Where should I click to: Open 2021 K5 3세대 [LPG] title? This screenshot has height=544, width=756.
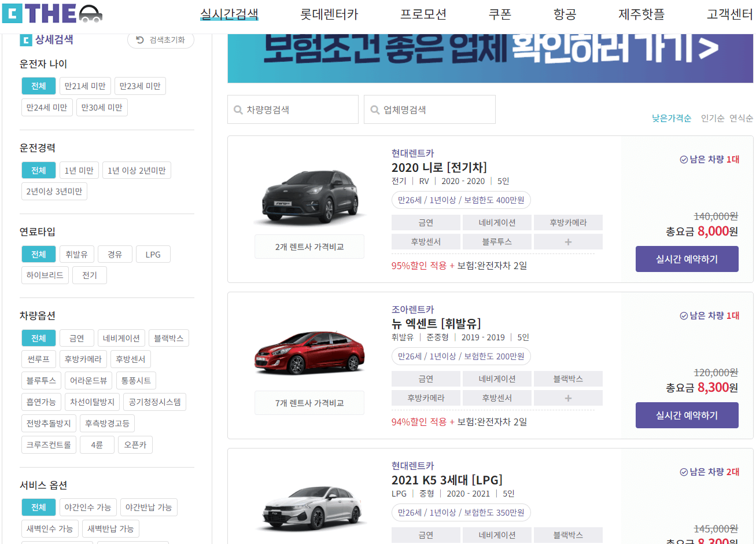click(x=447, y=480)
